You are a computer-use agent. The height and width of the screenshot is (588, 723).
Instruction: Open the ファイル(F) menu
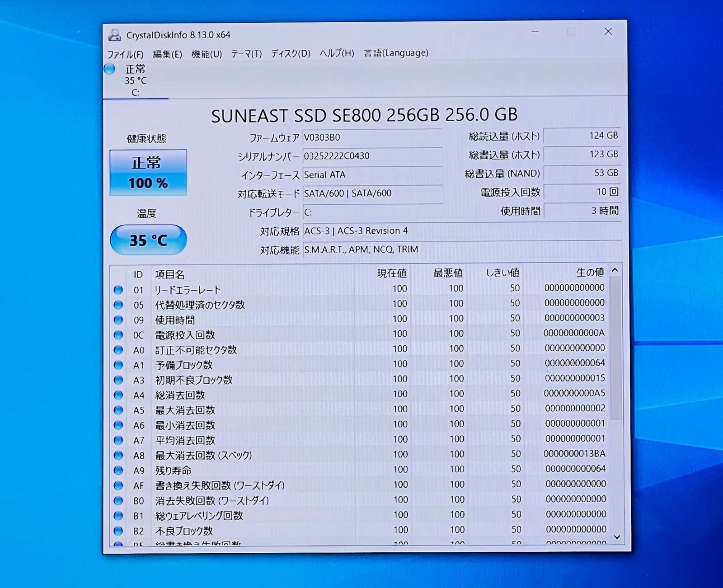pos(125,54)
